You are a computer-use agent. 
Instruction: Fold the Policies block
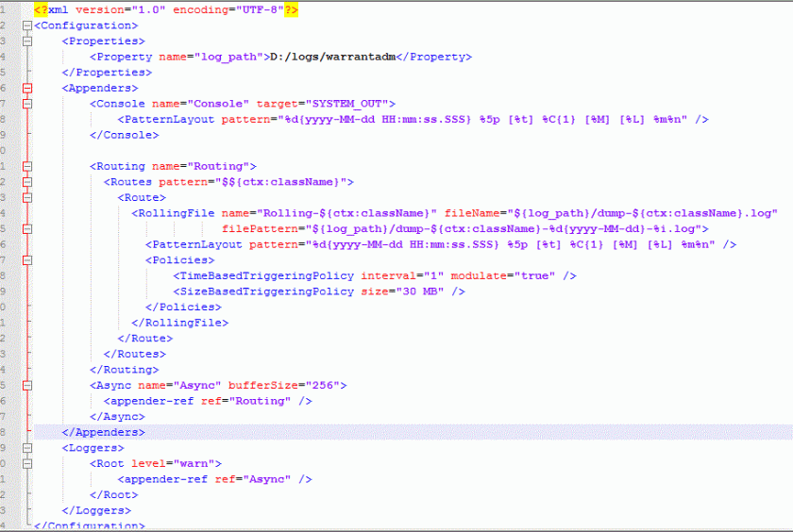(x=26, y=260)
